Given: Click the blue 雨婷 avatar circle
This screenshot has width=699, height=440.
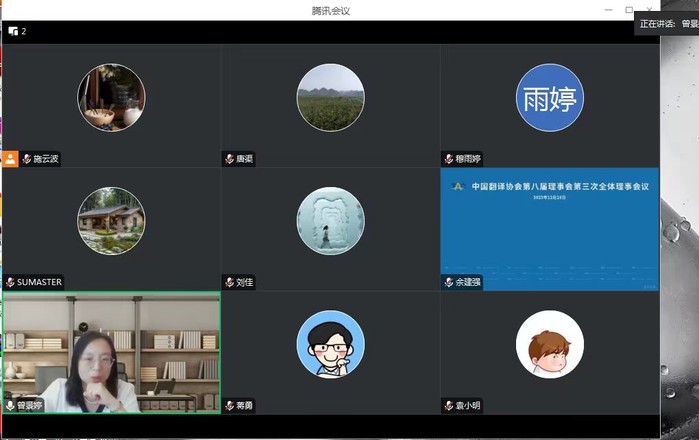Looking at the screenshot, I should click(549, 98).
